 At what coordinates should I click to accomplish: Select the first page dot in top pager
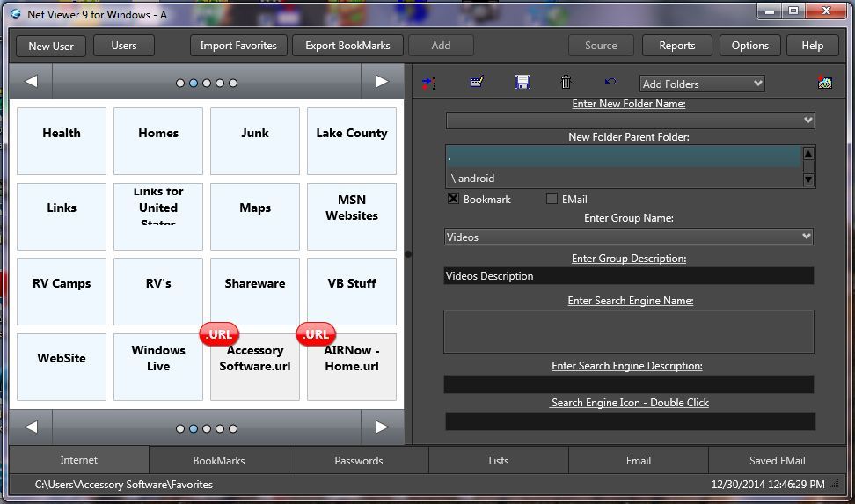pyautogui.click(x=180, y=84)
